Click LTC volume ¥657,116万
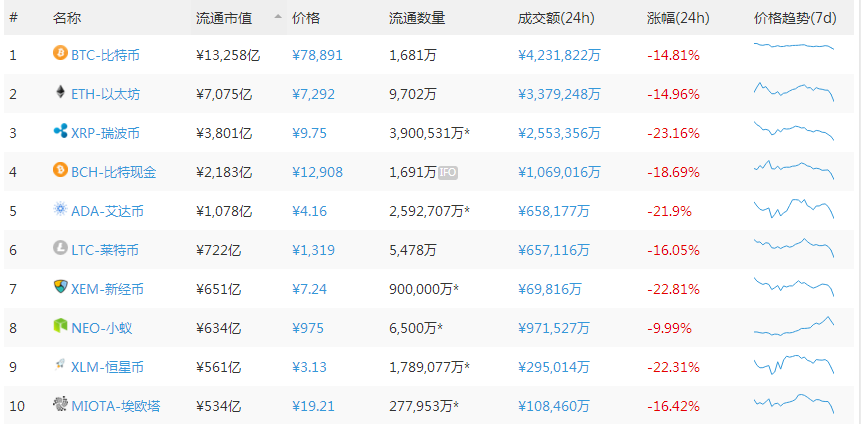The height and width of the screenshot is (424, 861). coord(554,251)
